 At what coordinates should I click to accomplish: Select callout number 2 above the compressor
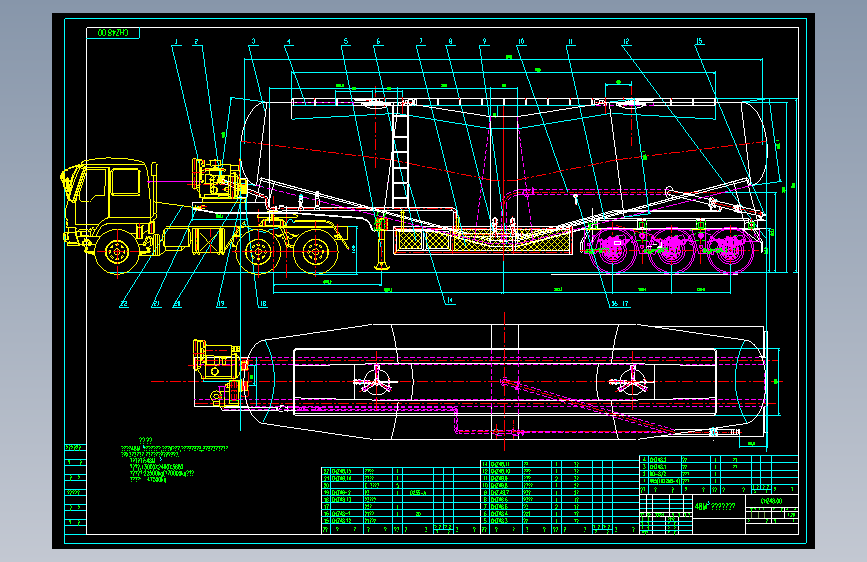point(196,42)
